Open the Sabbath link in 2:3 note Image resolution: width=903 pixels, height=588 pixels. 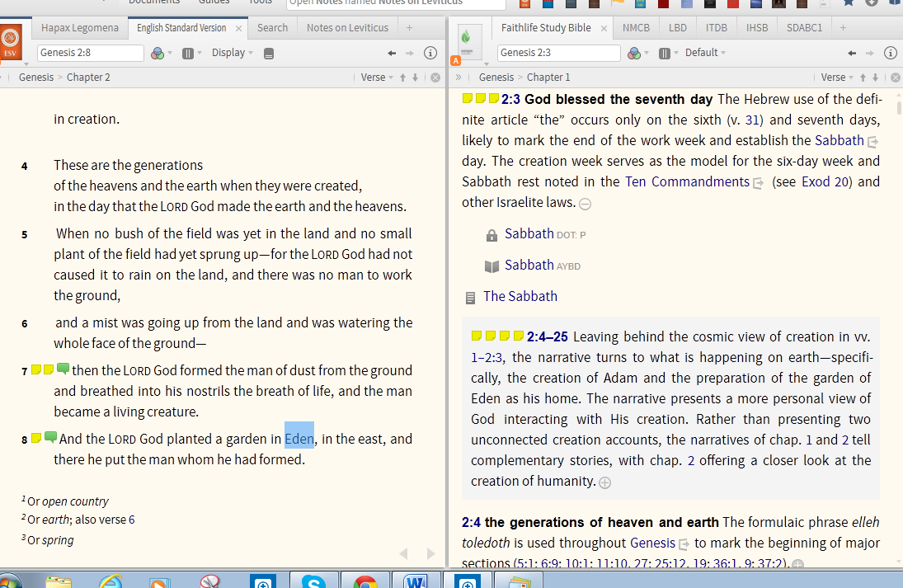point(839,140)
